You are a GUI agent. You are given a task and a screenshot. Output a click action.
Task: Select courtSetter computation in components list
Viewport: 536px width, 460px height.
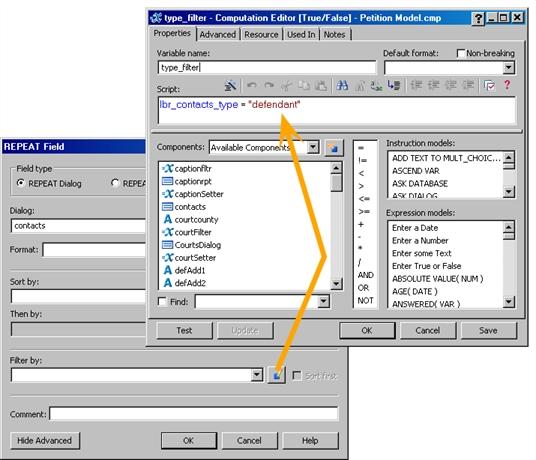[189, 257]
